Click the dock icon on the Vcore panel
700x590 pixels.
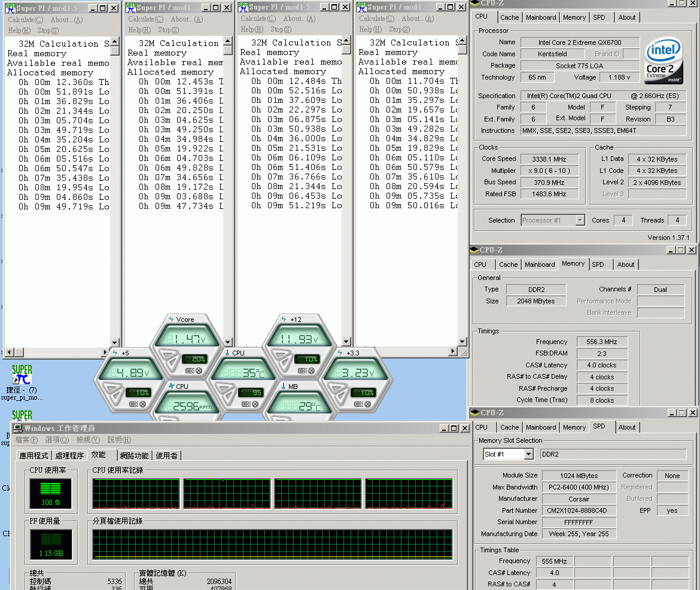point(190,371)
